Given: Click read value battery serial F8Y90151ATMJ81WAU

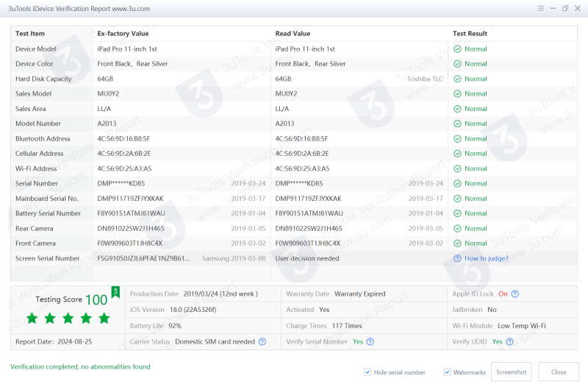Looking at the screenshot, I should [309, 213].
